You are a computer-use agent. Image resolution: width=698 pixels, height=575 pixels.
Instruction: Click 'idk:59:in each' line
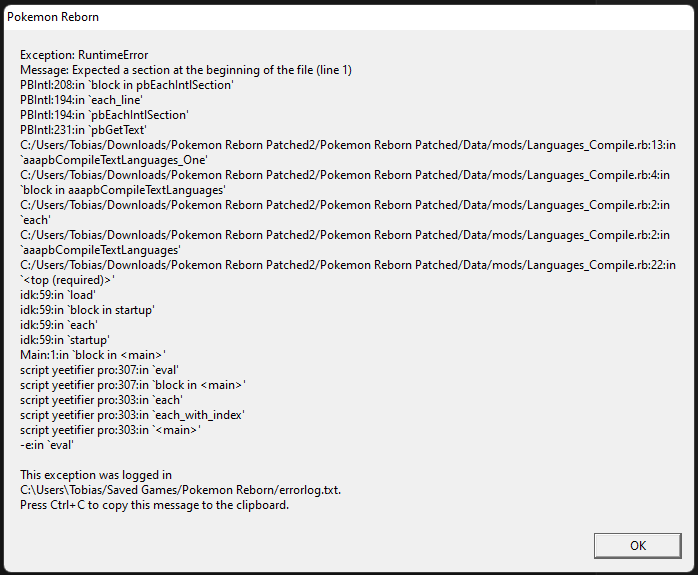59,325
